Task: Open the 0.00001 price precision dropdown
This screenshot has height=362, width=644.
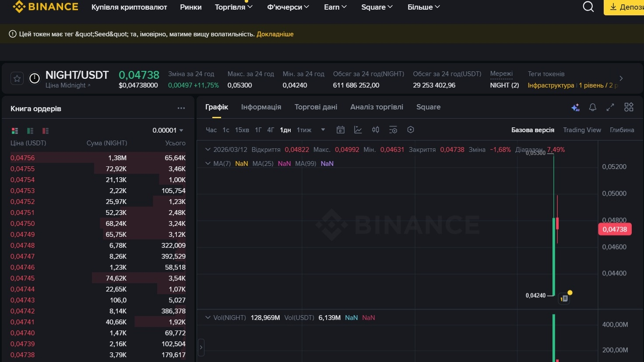Action: tap(168, 130)
